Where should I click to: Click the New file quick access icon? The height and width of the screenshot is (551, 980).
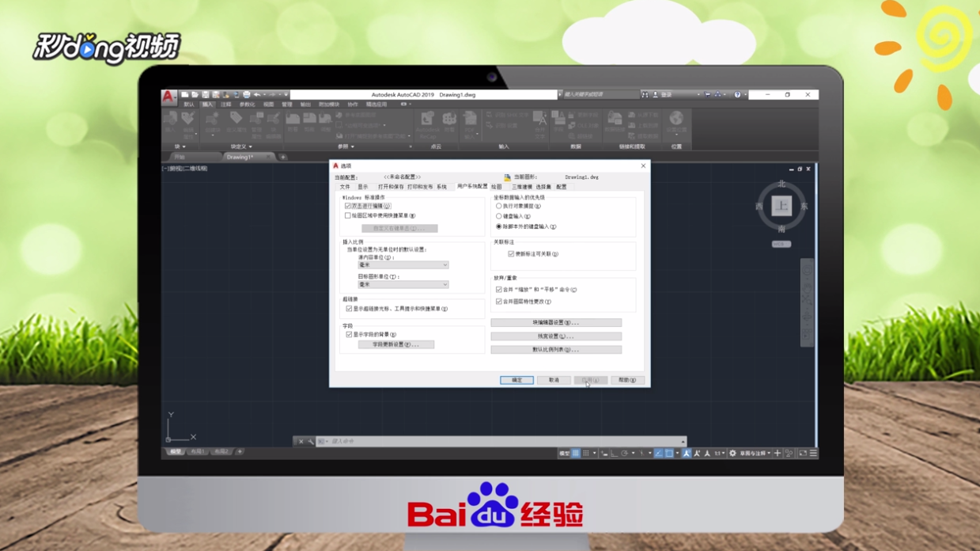click(185, 95)
